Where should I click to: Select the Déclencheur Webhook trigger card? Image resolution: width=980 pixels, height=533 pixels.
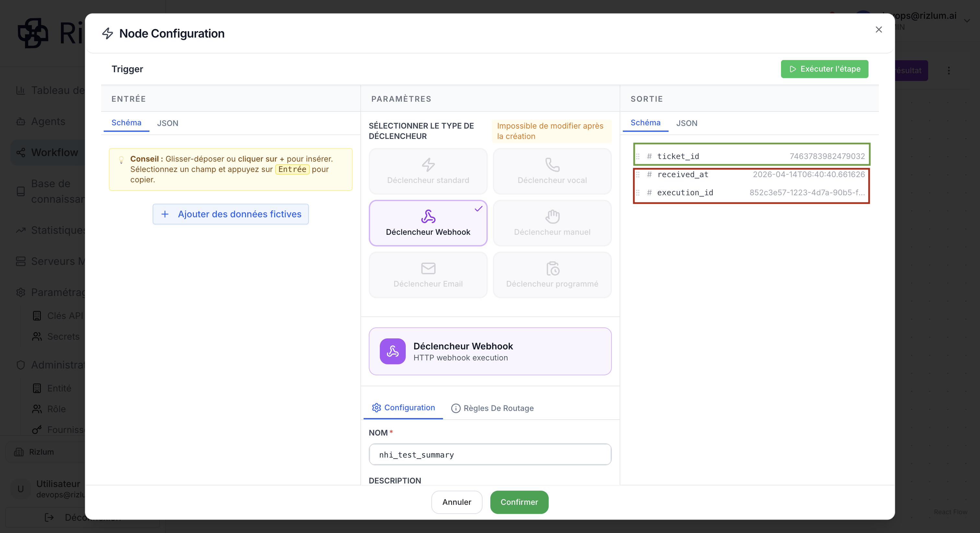coord(428,223)
